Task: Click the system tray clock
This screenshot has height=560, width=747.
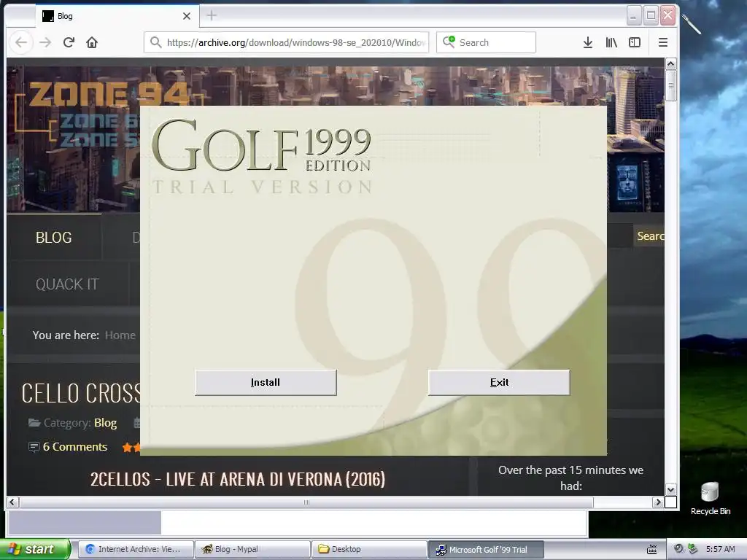Action: point(720,549)
